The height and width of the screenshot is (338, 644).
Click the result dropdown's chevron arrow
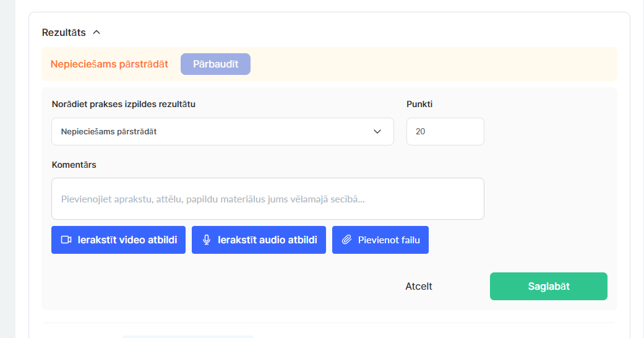[x=377, y=132]
